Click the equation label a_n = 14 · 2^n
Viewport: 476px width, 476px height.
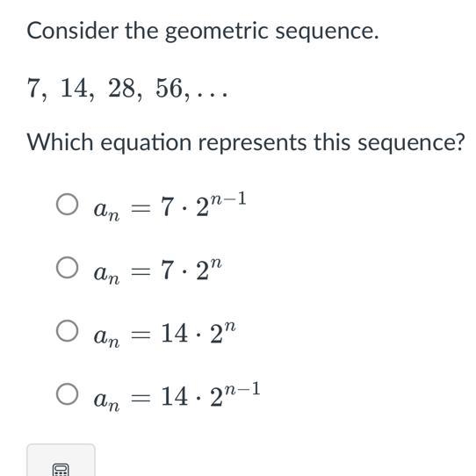tap(165, 335)
